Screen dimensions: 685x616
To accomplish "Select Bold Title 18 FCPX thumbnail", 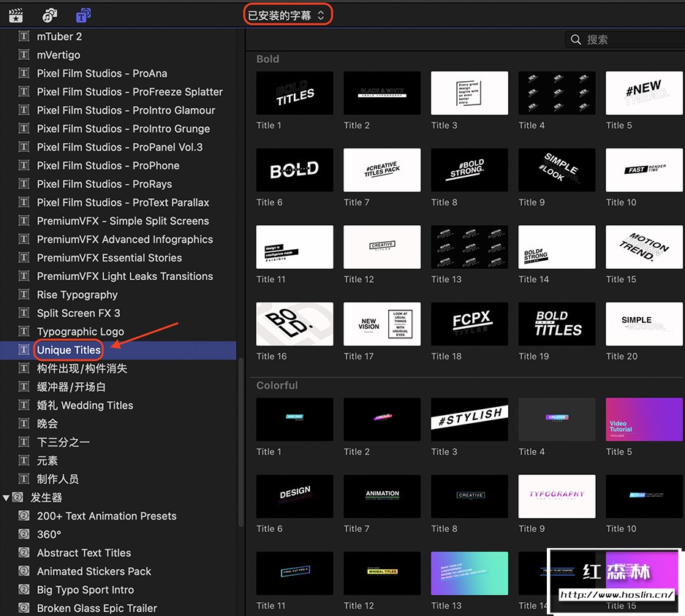I will coord(469,324).
